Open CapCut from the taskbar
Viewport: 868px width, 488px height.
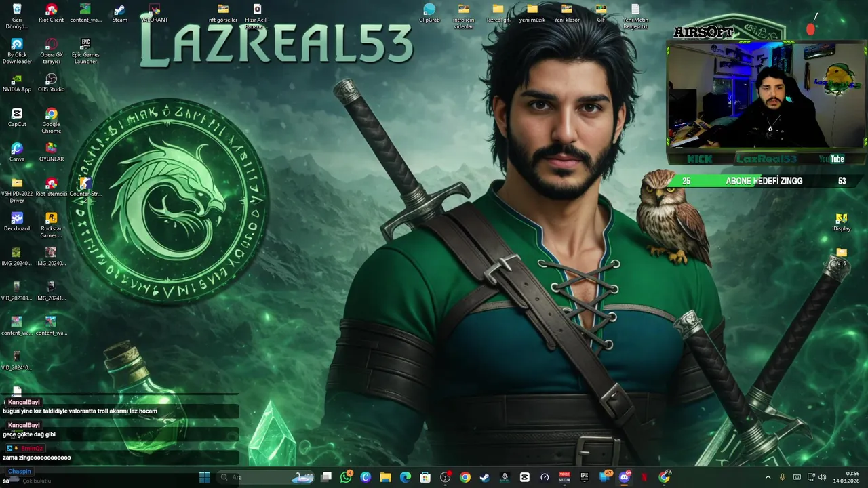524,477
